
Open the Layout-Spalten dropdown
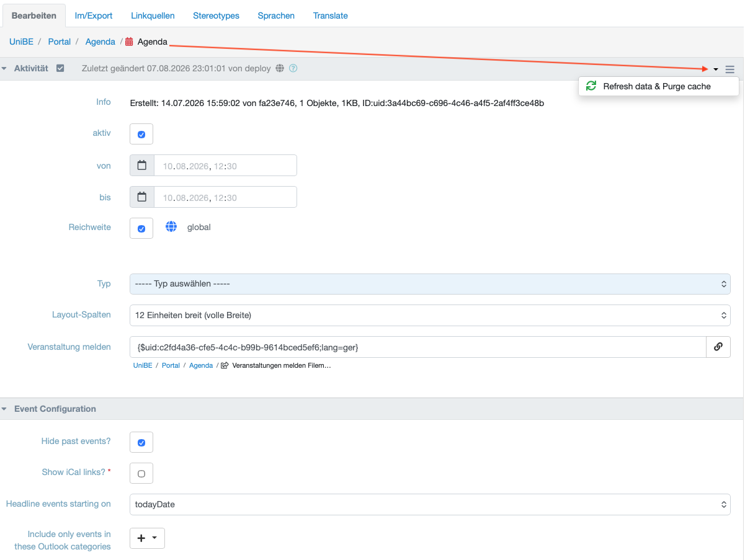pos(430,315)
